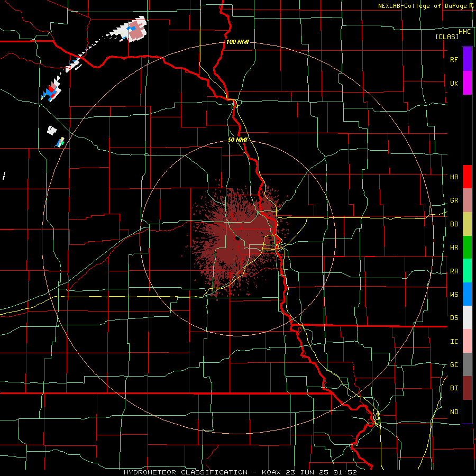Click the [CLAS] label
The image size is (476, 476).
click(x=447, y=36)
